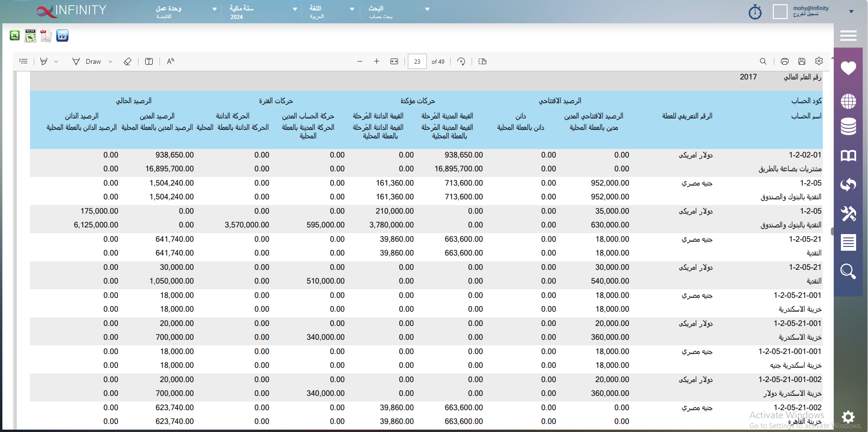Click the fiscal year value 2017
Viewport: 868px width, 432px height.
point(748,77)
